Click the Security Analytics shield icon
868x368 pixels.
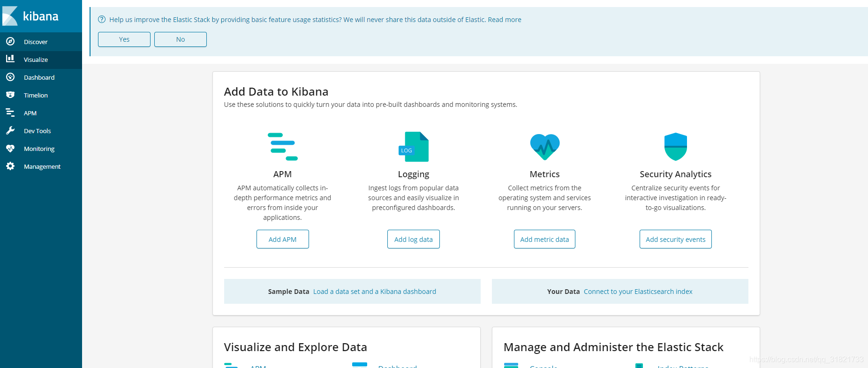(676, 147)
